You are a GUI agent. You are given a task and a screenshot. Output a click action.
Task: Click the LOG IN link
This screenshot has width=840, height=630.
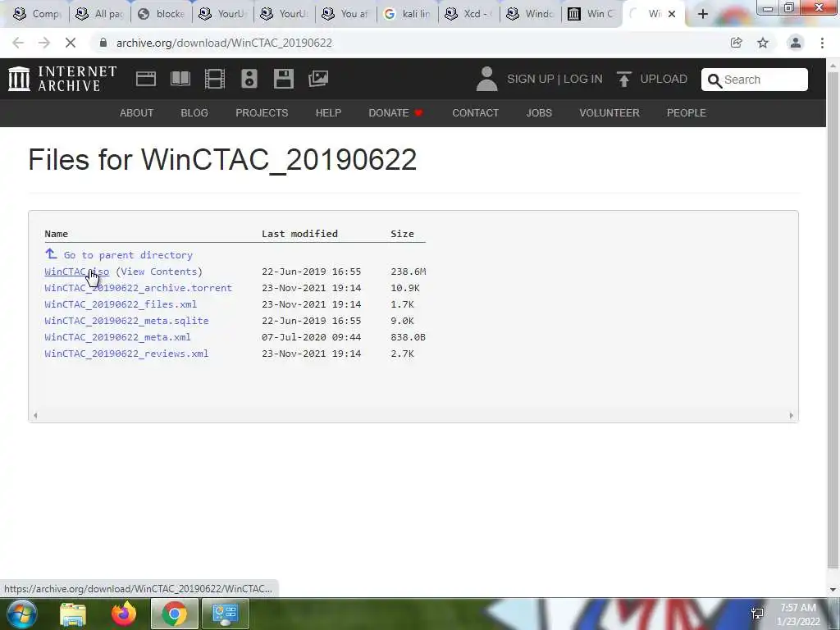pyautogui.click(x=583, y=79)
